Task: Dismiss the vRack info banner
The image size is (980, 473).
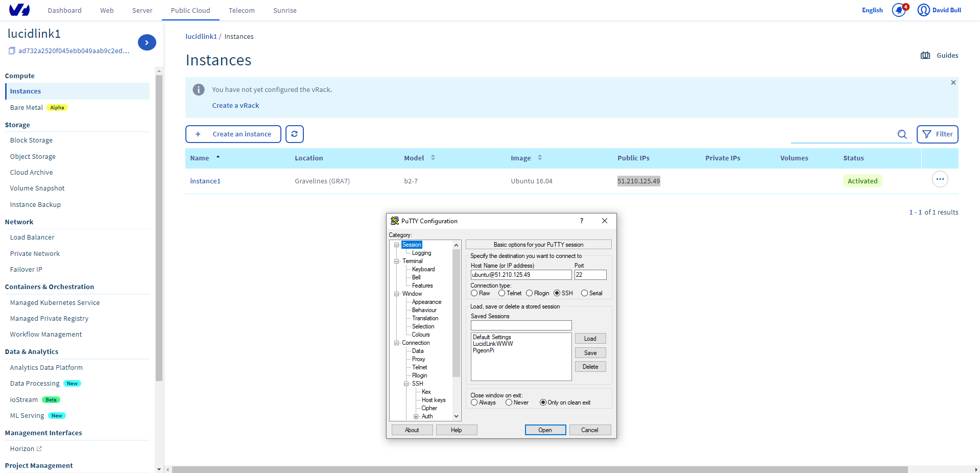Action: point(953,82)
